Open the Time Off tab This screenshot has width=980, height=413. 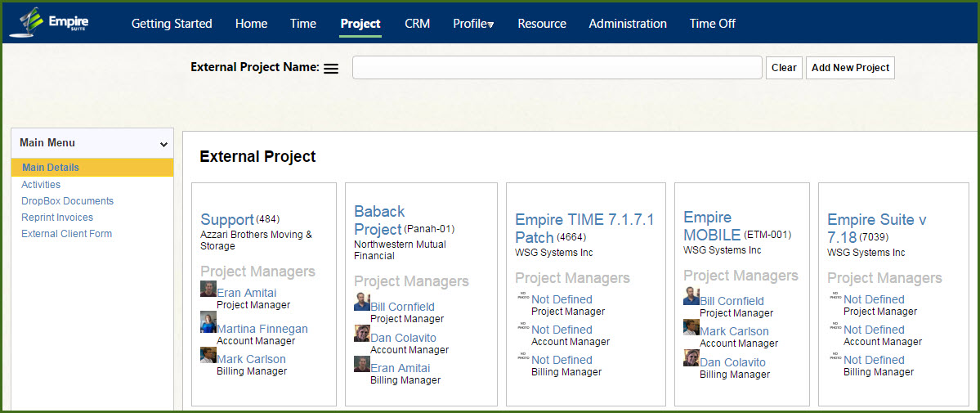713,24
